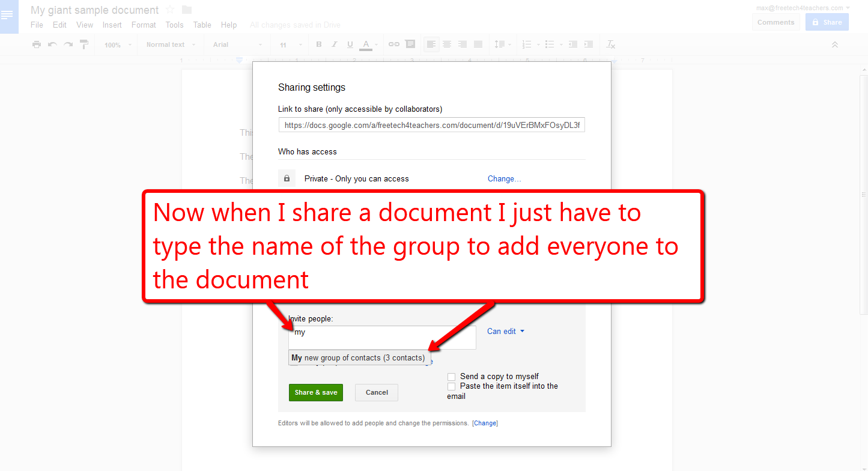Click the green Share & save button
The image size is (868, 471).
[316, 392]
